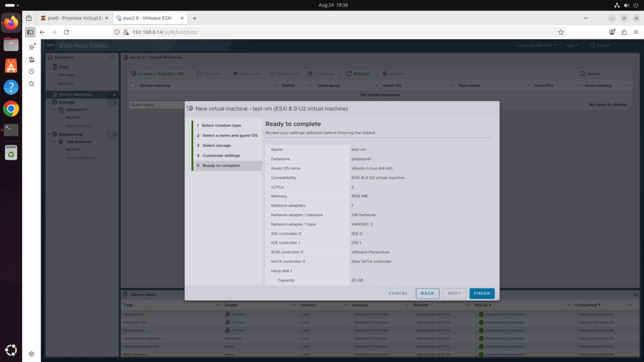Select datastore1 in the Navigator
The width and height of the screenshot is (644, 362).
(76, 109)
